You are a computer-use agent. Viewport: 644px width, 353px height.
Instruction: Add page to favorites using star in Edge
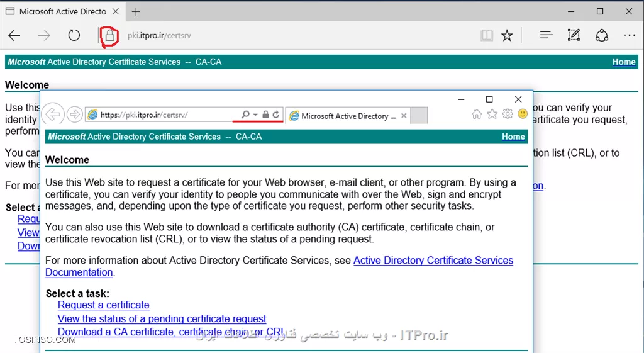pyautogui.click(x=508, y=36)
